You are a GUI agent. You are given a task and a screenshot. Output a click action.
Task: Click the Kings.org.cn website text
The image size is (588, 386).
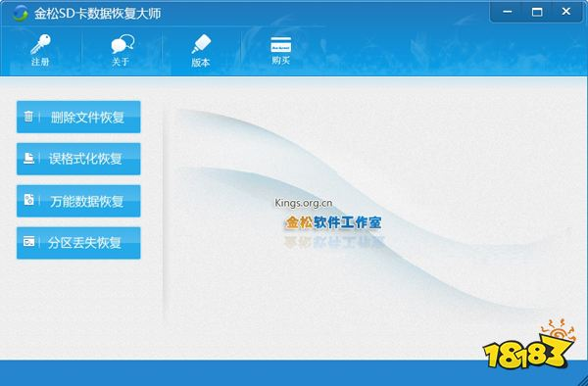304,203
